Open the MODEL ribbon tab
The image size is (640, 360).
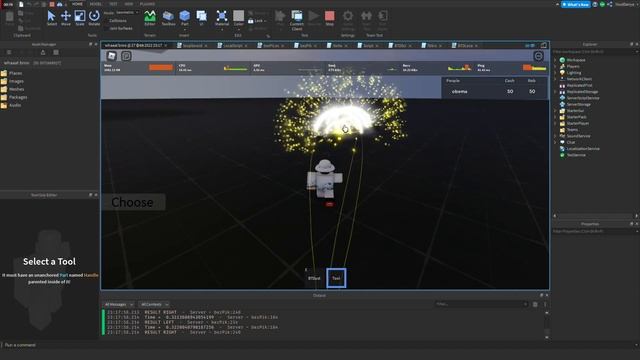pos(96,4)
